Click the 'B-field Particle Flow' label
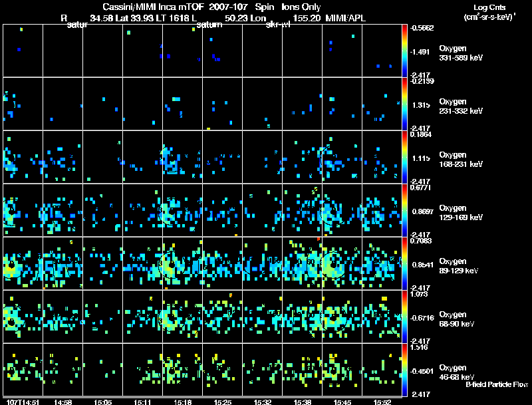 (497, 384)
